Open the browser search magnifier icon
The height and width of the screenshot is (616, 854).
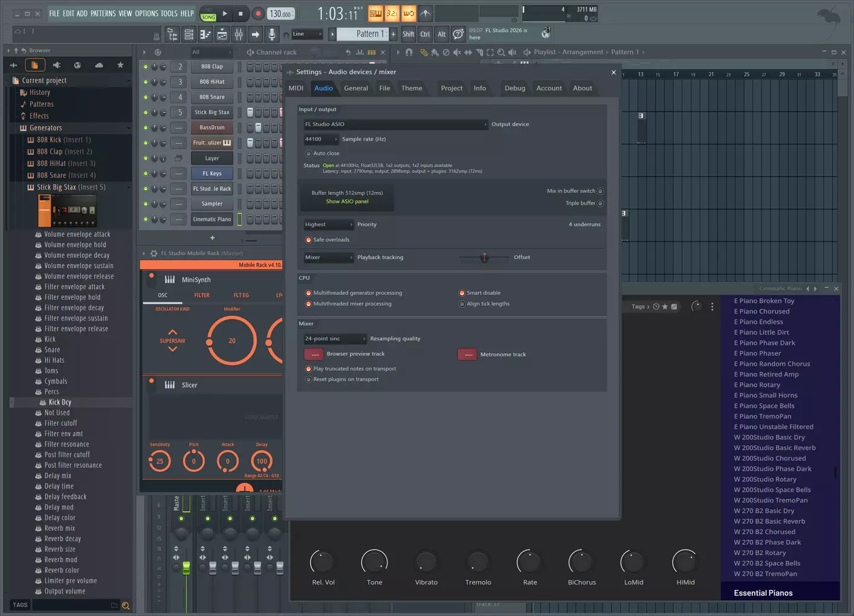[126, 605]
